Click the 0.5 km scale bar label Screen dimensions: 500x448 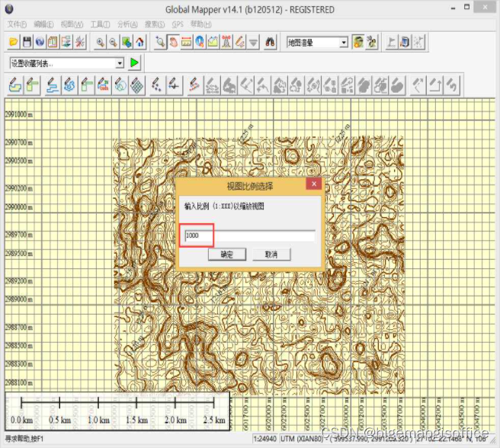click(x=59, y=420)
